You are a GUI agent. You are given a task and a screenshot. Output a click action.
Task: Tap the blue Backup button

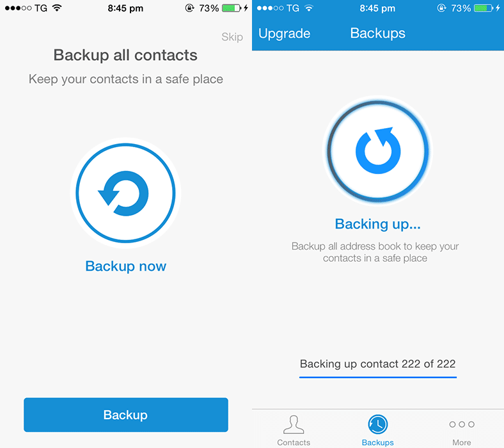coord(125,415)
